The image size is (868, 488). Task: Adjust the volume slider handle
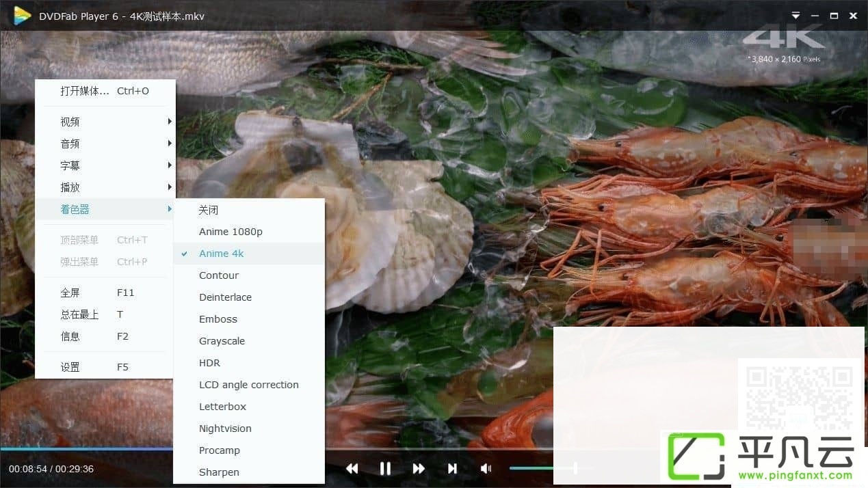click(575, 467)
